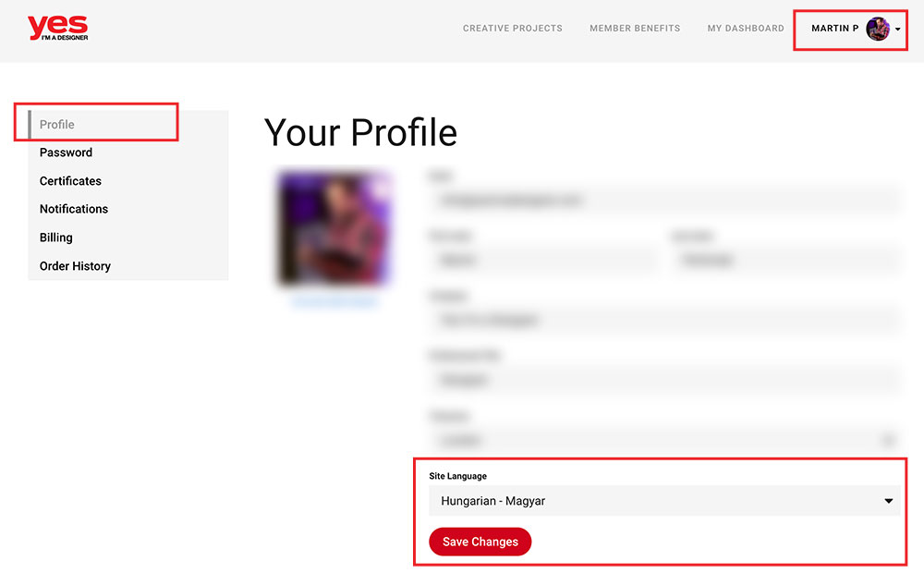This screenshot has width=924, height=573.
Task: Open the Creative Projects page
Action: 512,29
